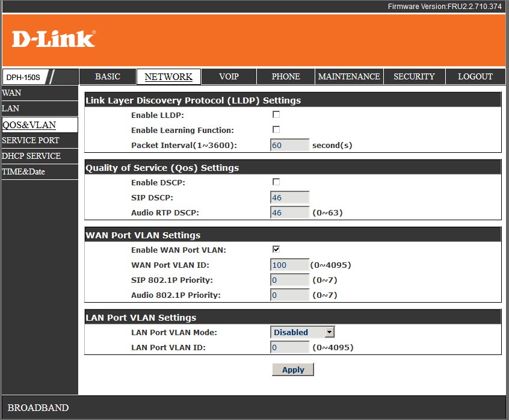Open SERVICE PORT in the sidebar
Screen dimensions: 509x420
40,140
